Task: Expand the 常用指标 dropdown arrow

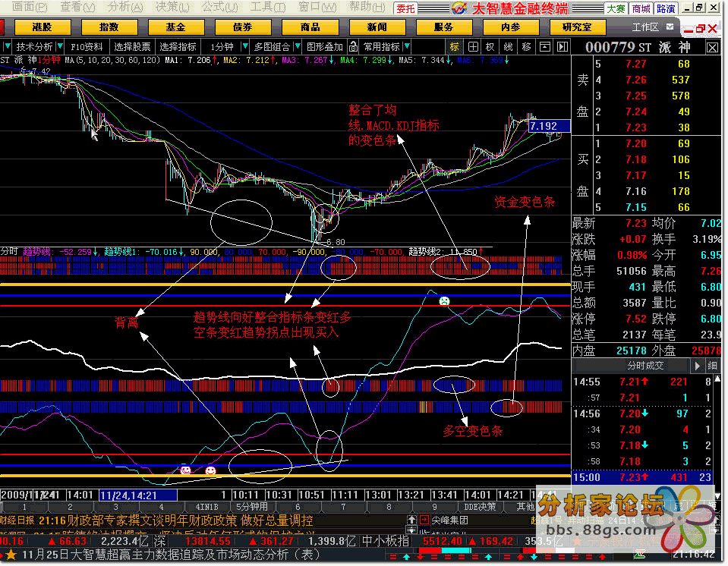Action: (407, 46)
